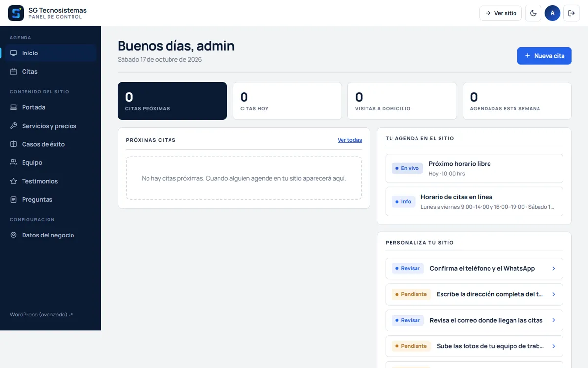Click the monitor icon beside Inicio
The height and width of the screenshot is (368, 588).
[14, 53]
